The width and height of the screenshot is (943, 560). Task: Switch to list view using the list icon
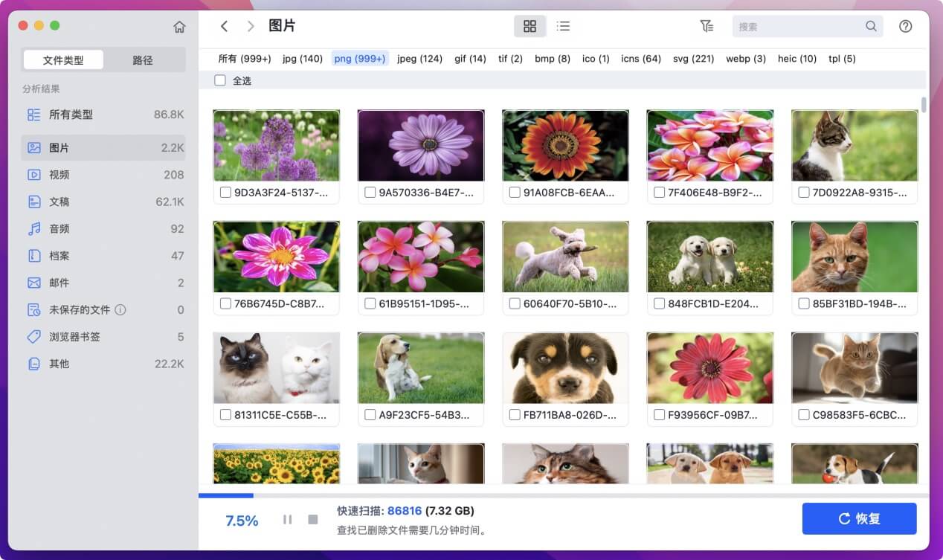[563, 25]
